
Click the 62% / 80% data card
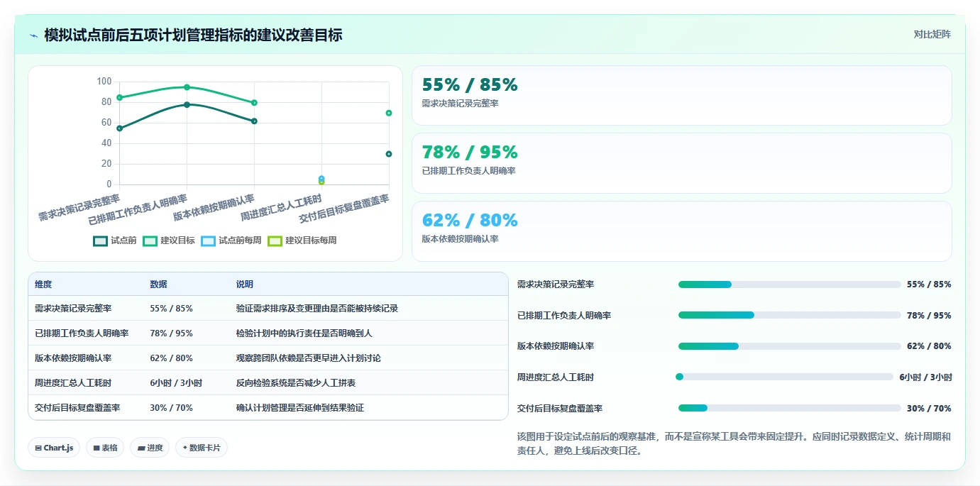click(681, 231)
